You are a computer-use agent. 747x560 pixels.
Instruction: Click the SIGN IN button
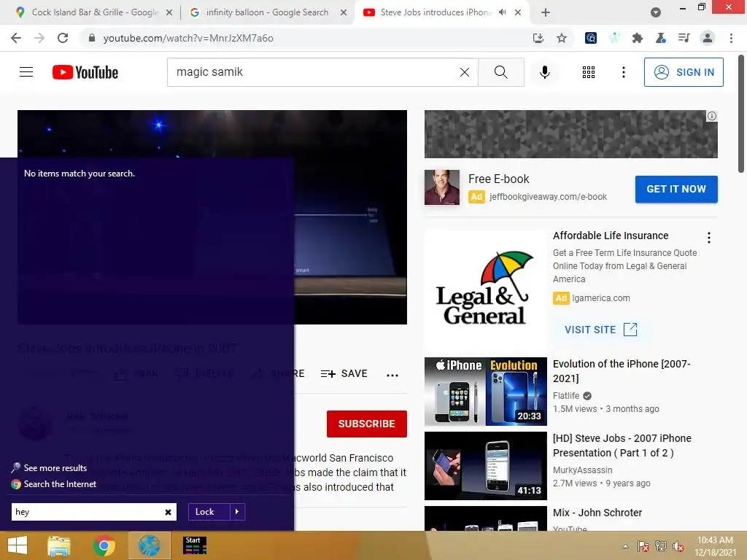coord(684,72)
